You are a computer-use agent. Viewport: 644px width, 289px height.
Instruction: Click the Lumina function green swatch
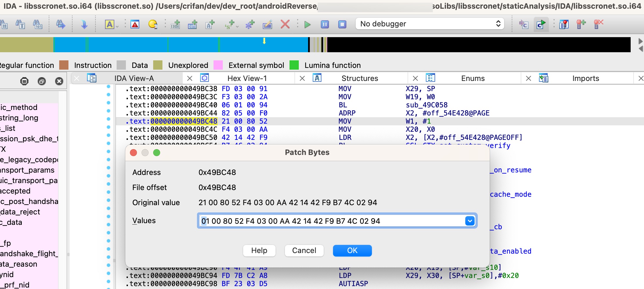(x=294, y=65)
